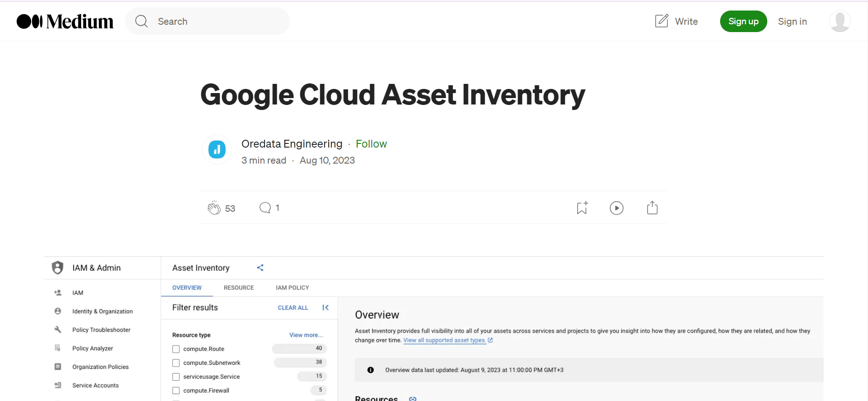
Task: Select Policy Troubleshooter in sidebar
Action: [101, 330]
